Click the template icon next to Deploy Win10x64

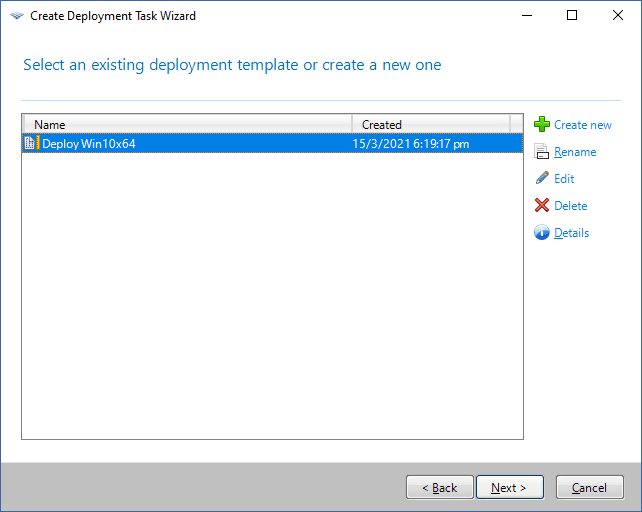point(31,143)
